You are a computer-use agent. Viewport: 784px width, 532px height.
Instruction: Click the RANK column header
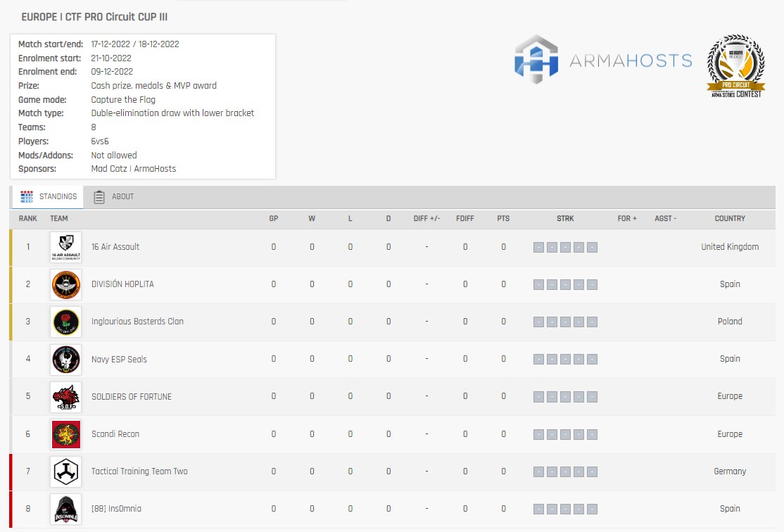coord(28,218)
